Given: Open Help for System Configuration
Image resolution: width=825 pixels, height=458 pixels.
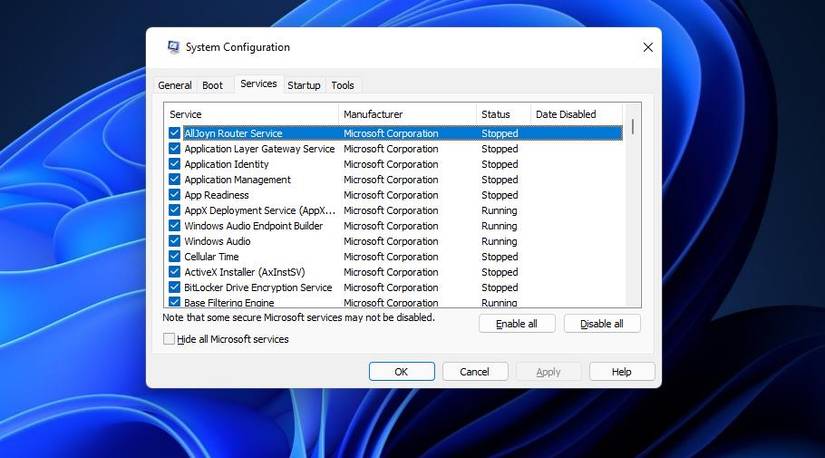Looking at the screenshot, I should pyautogui.click(x=621, y=372).
